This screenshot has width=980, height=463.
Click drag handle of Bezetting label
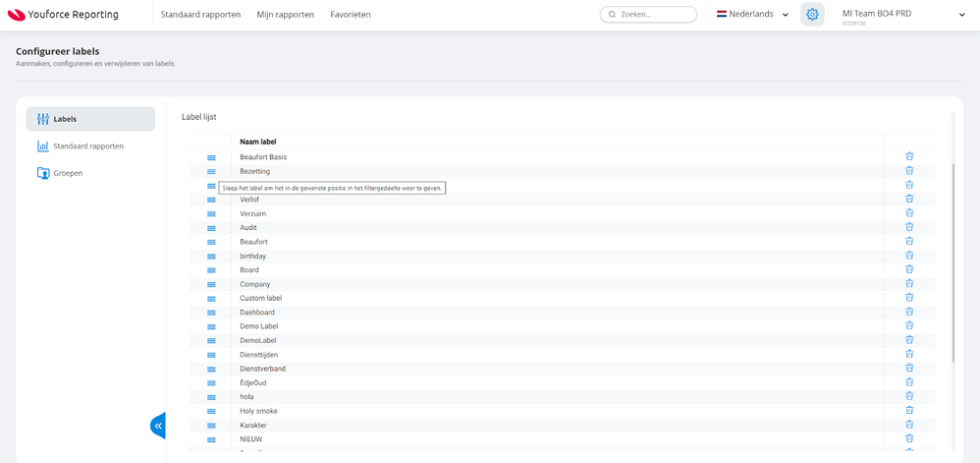(x=211, y=172)
